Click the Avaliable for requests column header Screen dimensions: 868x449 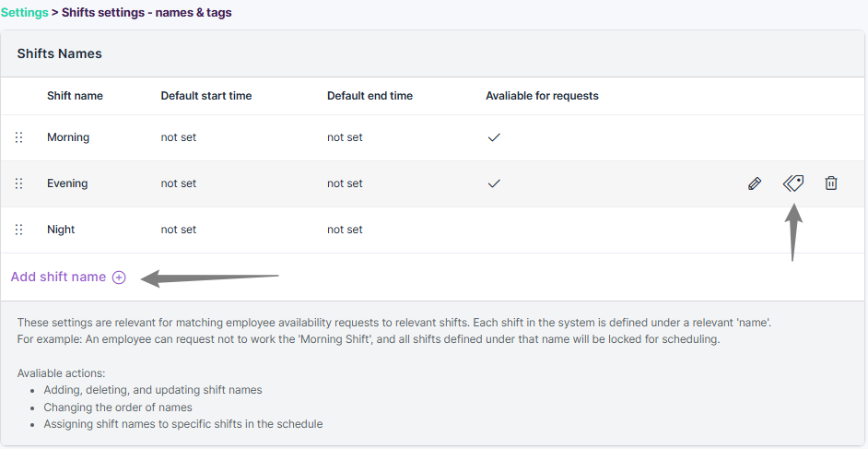tap(542, 96)
